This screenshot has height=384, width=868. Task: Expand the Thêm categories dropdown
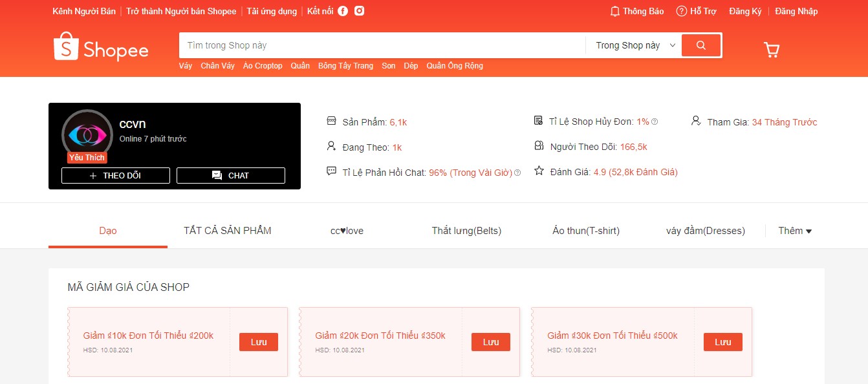click(795, 231)
